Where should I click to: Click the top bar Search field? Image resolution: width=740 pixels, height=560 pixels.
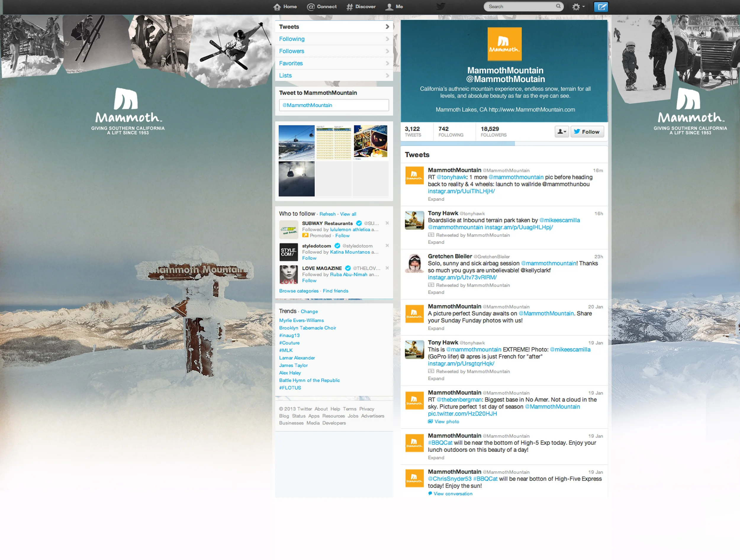pos(523,6)
